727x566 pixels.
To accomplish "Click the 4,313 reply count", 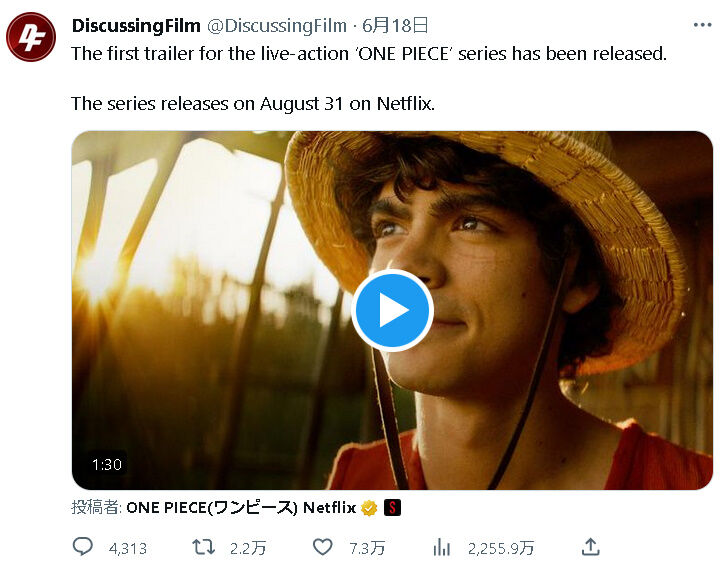I will pyautogui.click(x=127, y=548).
